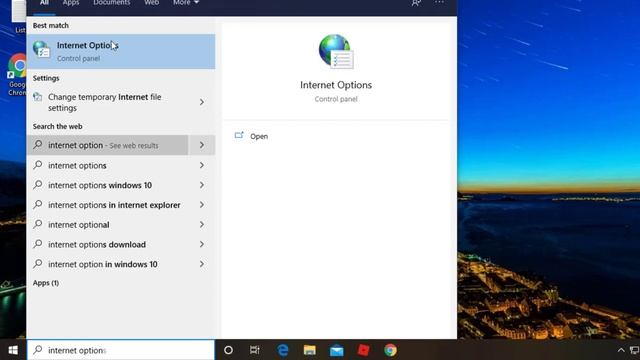Select Google Chrome desktop shortcut
The image size is (640, 360).
click(x=16, y=74)
